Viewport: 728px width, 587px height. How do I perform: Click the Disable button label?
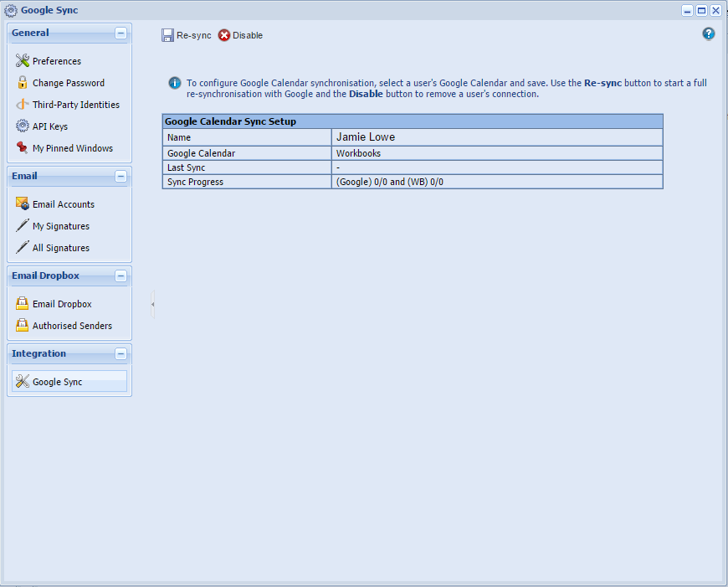pos(248,35)
